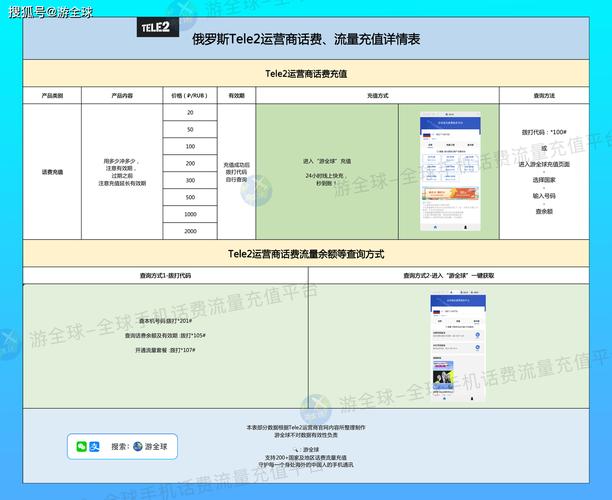612x500 pixels.
Task: Select the price cell 50
Action: pos(190,129)
